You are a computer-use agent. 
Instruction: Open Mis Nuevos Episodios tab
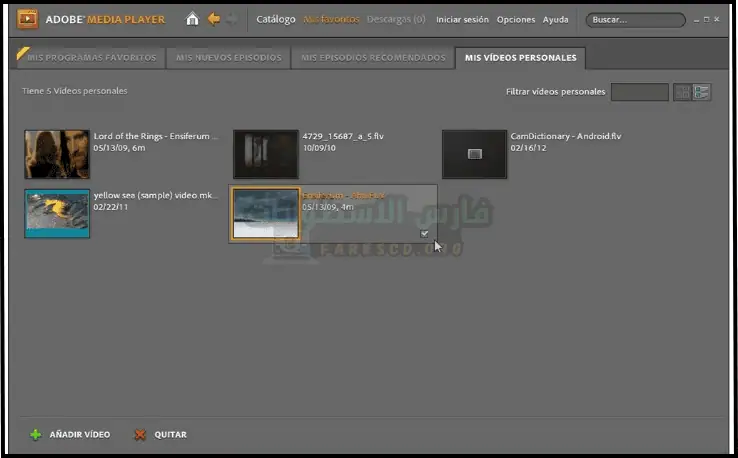coord(229,58)
